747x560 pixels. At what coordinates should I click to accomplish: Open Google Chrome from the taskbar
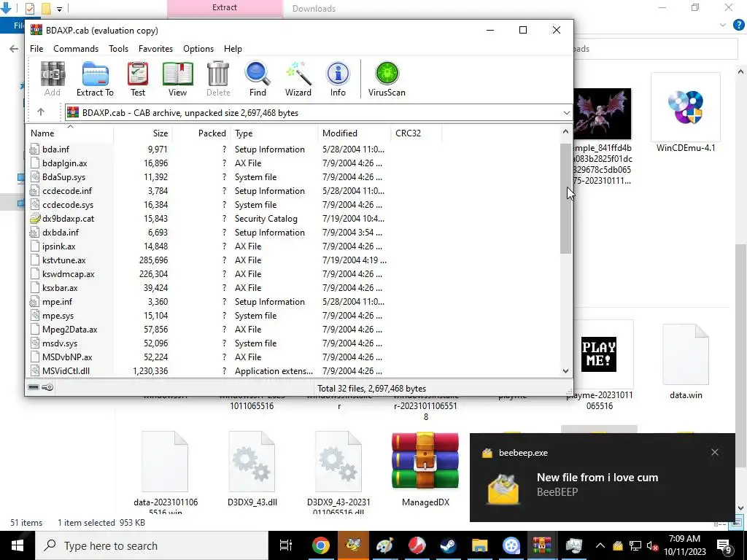pyautogui.click(x=321, y=545)
